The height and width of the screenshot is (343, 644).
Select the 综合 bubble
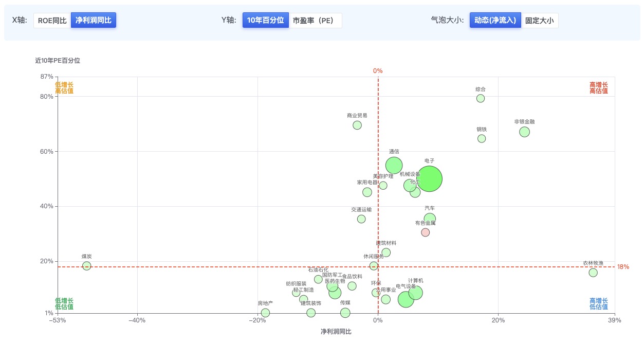[481, 98]
